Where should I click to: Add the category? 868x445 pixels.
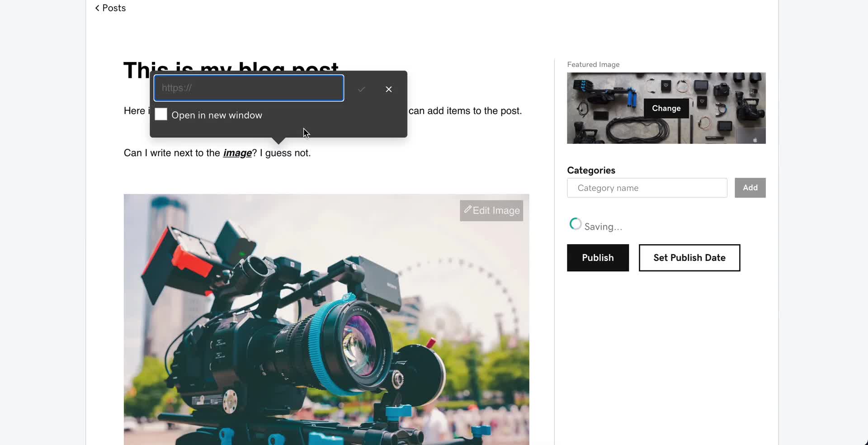750,188
